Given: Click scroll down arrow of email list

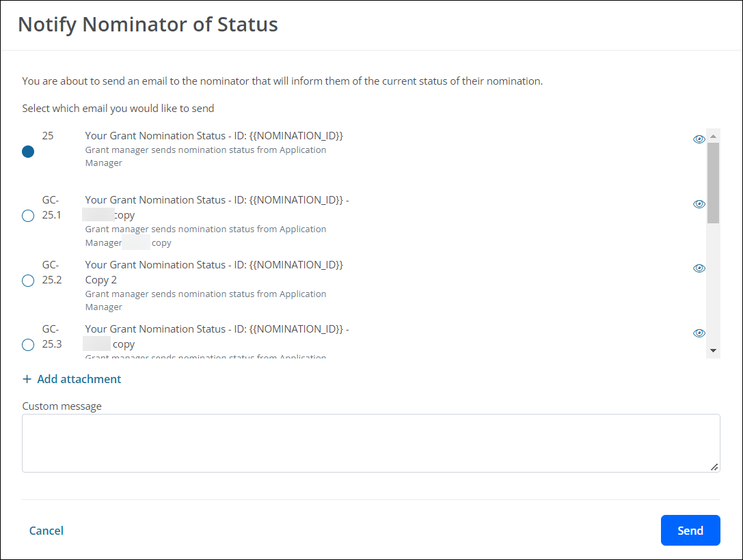Looking at the screenshot, I should pyautogui.click(x=713, y=351).
